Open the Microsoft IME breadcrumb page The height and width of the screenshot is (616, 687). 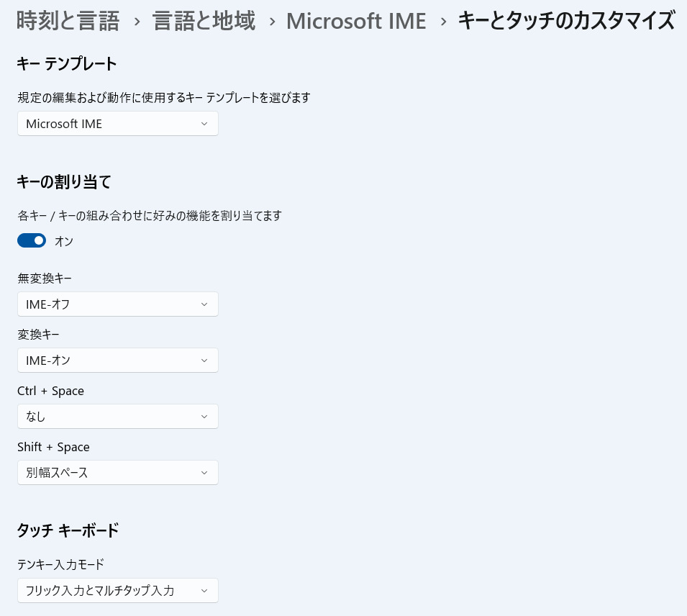point(356,21)
